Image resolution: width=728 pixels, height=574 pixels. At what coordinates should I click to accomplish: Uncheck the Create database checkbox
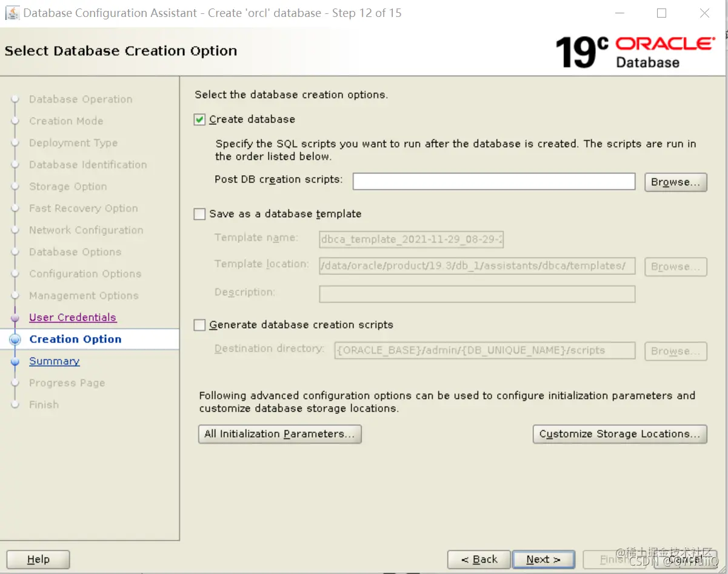tap(199, 119)
